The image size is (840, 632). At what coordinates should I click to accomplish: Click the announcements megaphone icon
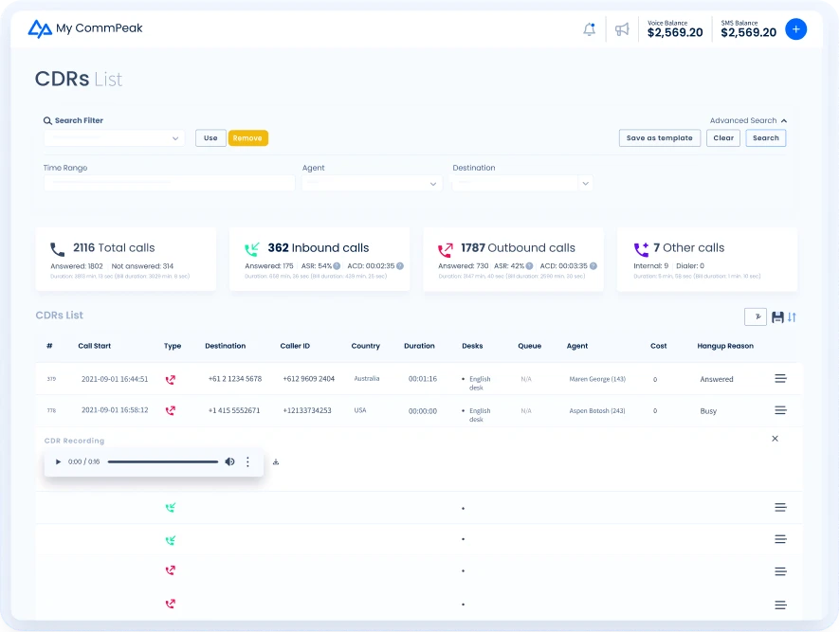click(622, 28)
